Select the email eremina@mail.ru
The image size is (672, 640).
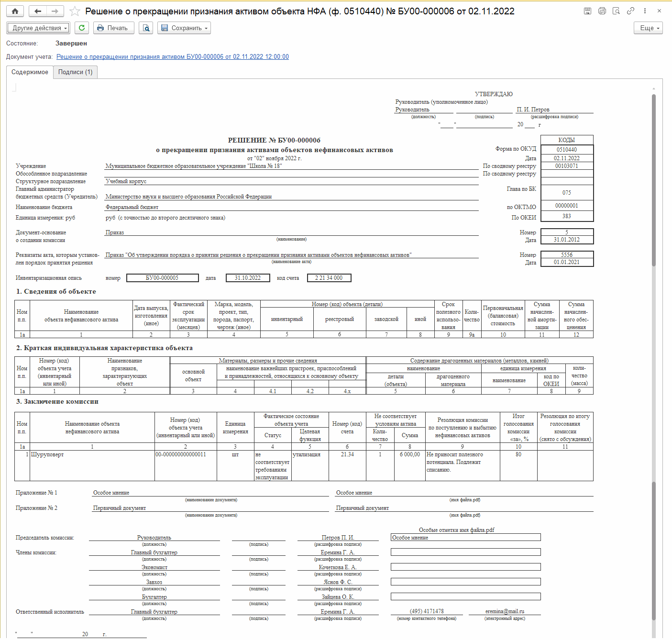pos(505,611)
